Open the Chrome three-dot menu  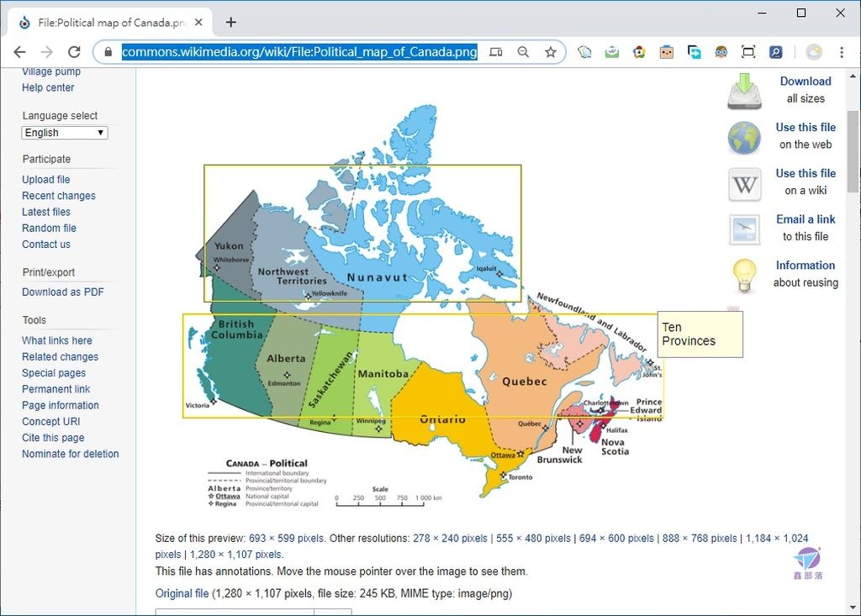pos(841,52)
